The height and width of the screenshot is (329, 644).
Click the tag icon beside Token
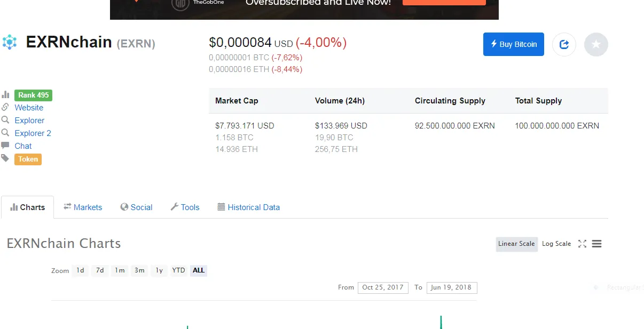5,158
